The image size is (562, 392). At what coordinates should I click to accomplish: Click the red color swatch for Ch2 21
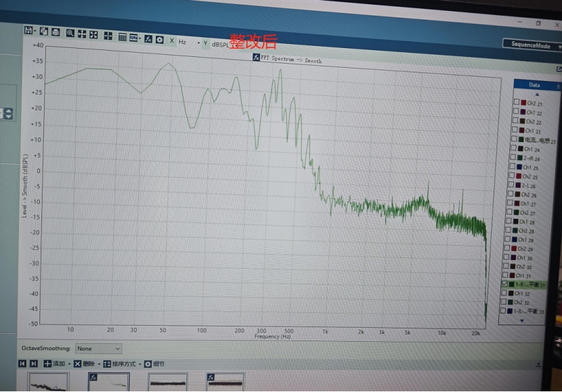[x=523, y=102]
